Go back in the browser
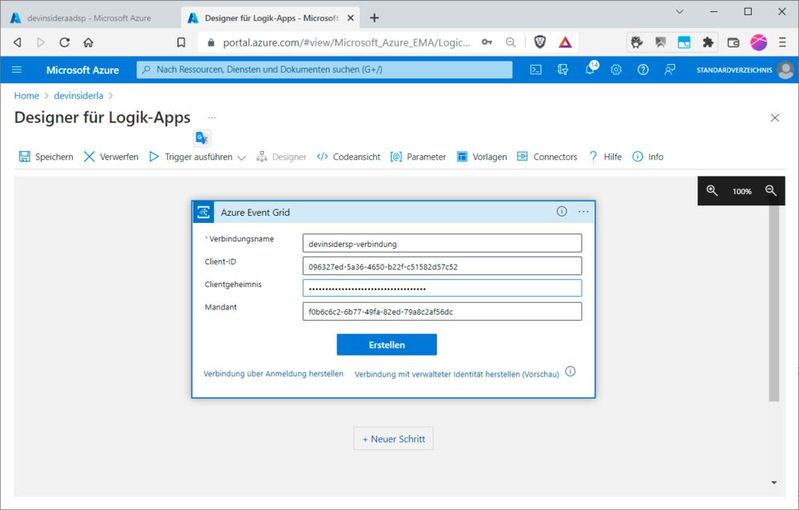The height and width of the screenshot is (510, 799). (17, 42)
